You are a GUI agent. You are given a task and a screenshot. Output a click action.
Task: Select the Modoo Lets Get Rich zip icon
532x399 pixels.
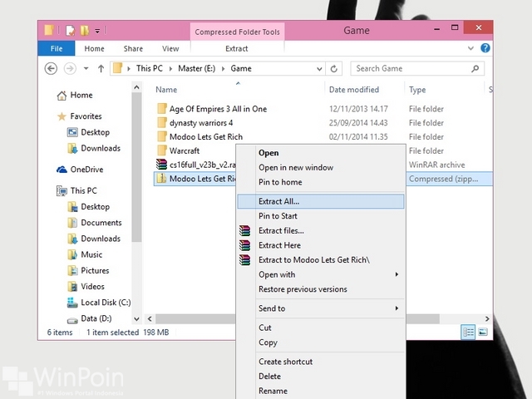[162, 179]
